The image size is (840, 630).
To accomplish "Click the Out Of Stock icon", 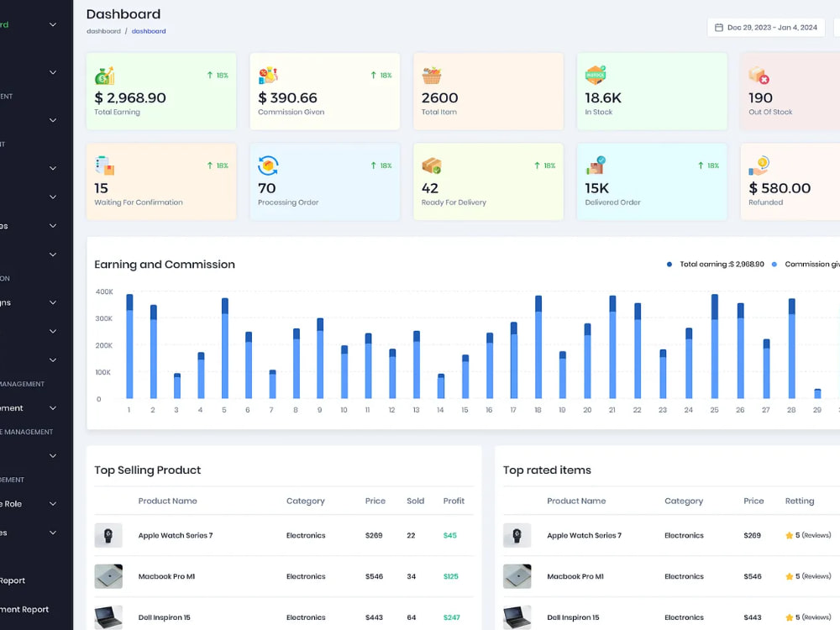I will [x=759, y=76].
